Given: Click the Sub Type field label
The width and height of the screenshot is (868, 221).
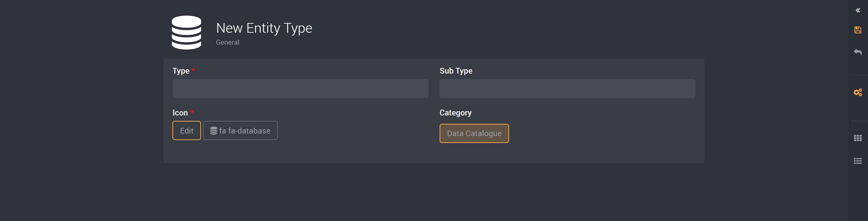Looking at the screenshot, I should [x=455, y=71].
